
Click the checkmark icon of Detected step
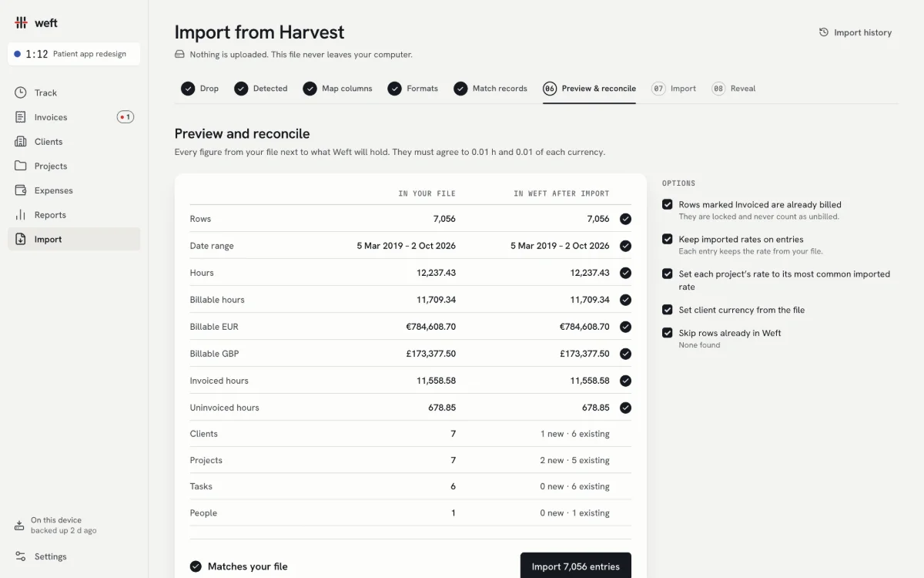(241, 89)
